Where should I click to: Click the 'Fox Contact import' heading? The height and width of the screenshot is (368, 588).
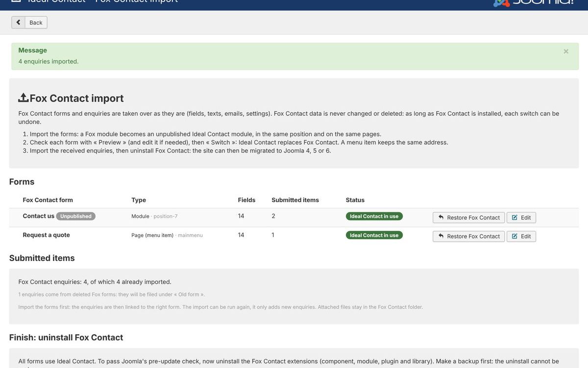76,98
